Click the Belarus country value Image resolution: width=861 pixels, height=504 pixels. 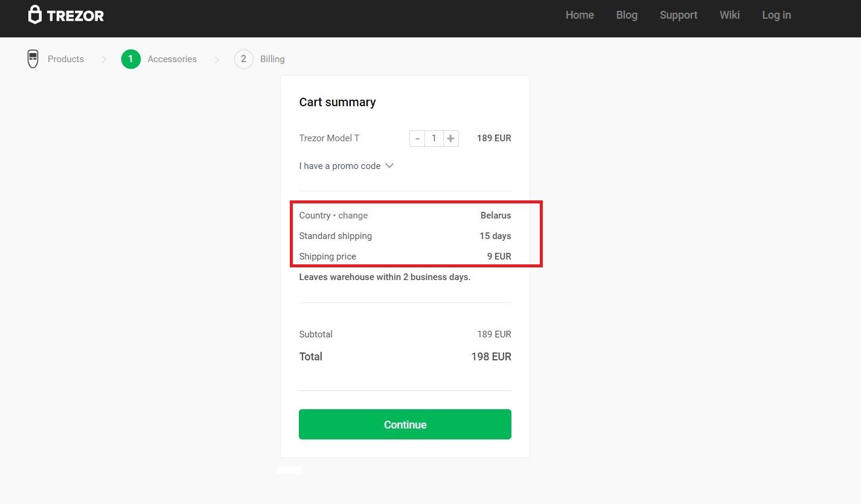(x=496, y=215)
